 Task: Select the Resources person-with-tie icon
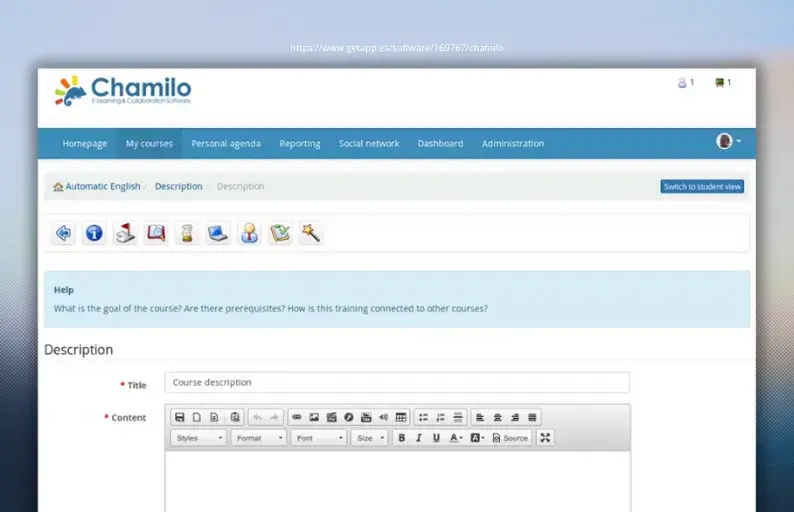(x=249, y=233)
